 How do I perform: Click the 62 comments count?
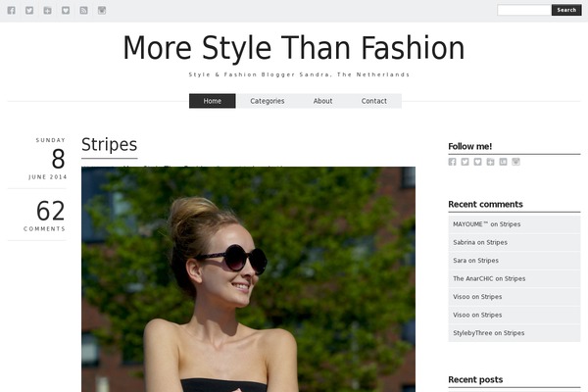[50, 211]
